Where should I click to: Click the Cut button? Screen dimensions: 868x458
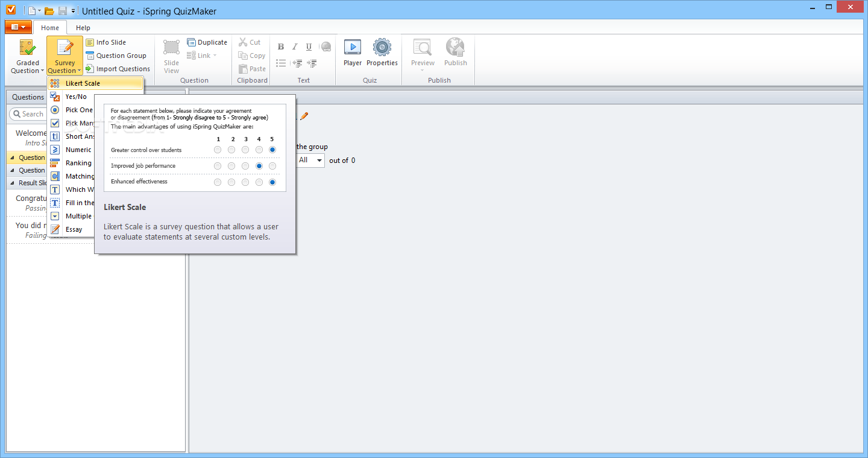(x=250, y=42)
